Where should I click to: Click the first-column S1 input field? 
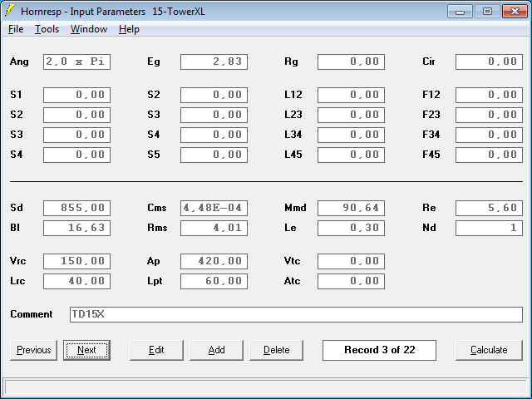click(x=76, y=95)
